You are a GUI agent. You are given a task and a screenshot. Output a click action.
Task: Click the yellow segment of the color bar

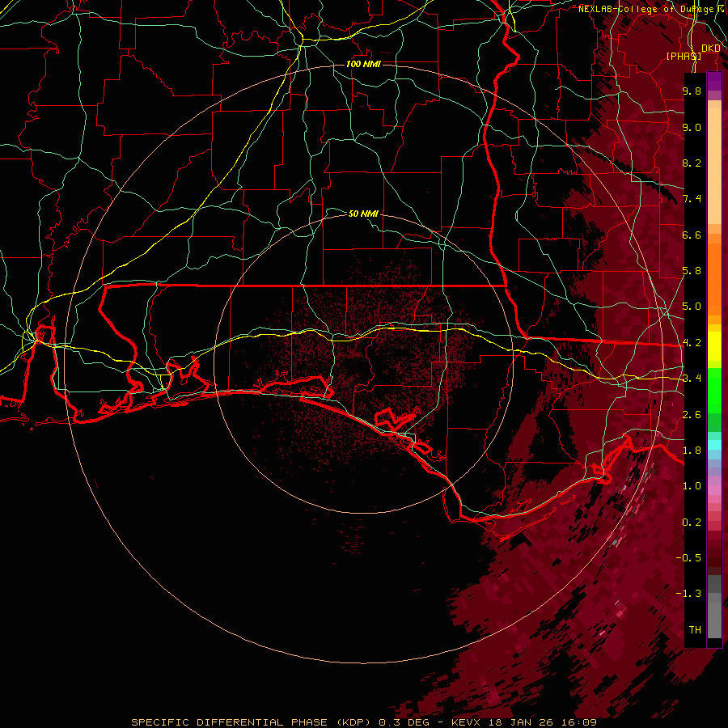tap(714, 346)
